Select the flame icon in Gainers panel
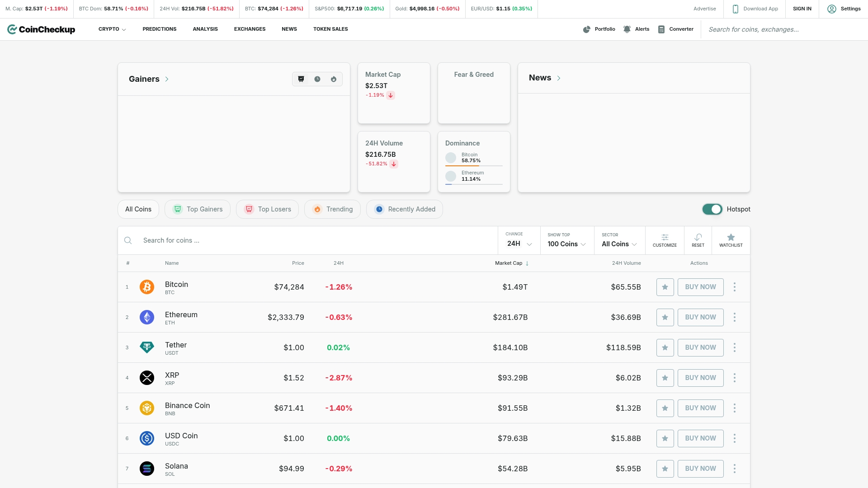Viewport: 868px width, 488px height. tap(334, 79)
